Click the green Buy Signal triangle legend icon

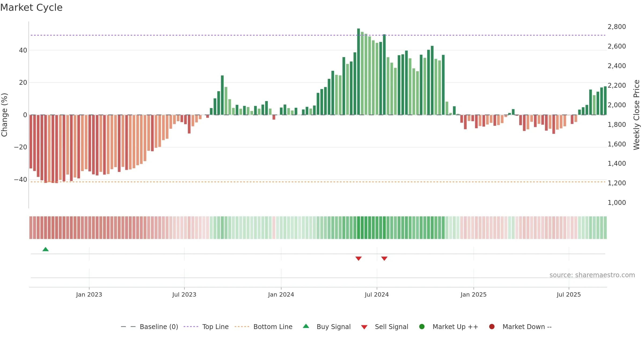pos(306,326)
